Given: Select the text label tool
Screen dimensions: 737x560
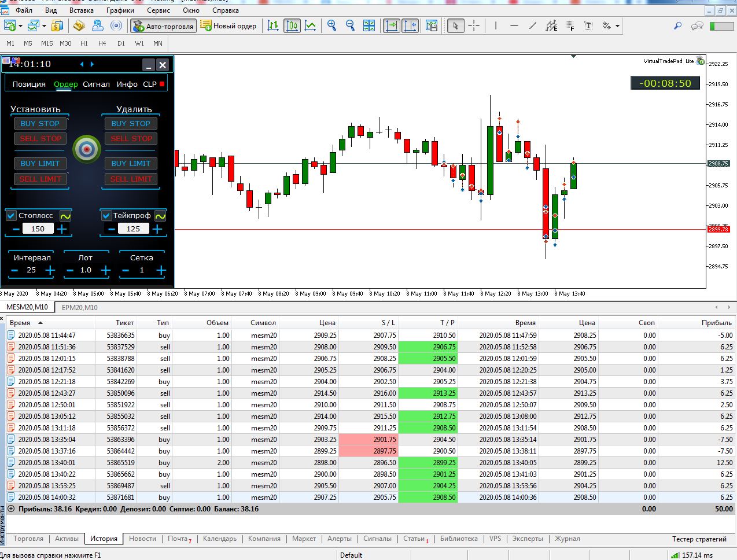Looking at the screenshot, I should [x=588, y=25].
